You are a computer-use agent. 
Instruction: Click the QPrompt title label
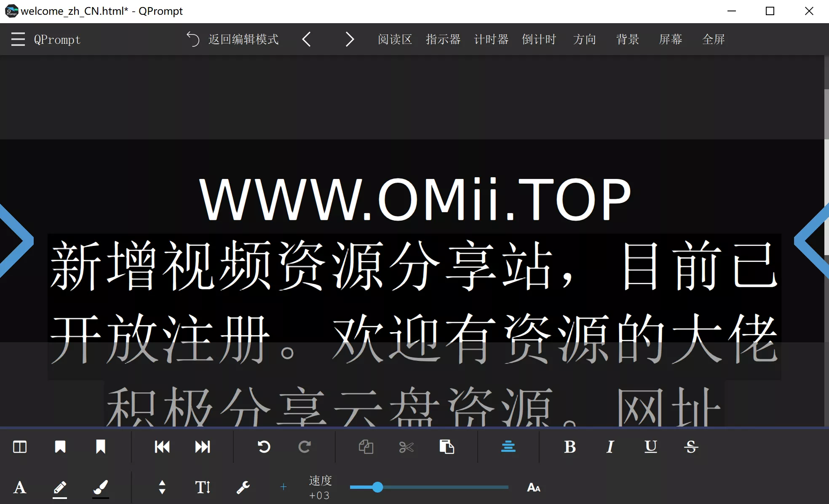[x=57, y=40]
